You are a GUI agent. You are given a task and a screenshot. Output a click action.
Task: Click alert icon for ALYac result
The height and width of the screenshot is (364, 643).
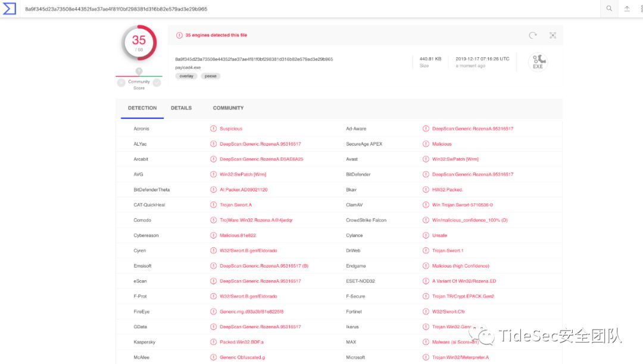click(x=213, y=144)
